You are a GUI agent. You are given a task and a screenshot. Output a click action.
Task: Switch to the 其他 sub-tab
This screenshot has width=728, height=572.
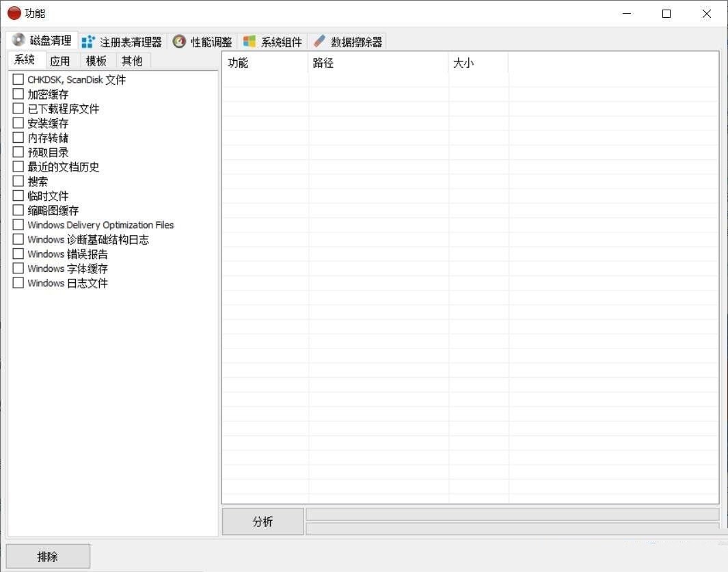(132, 61)
